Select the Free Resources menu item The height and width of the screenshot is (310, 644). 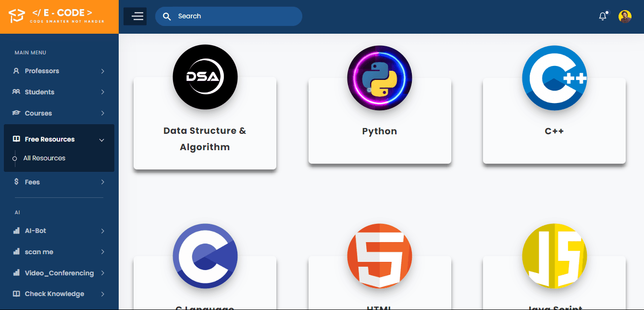click(x=59, y=139)
